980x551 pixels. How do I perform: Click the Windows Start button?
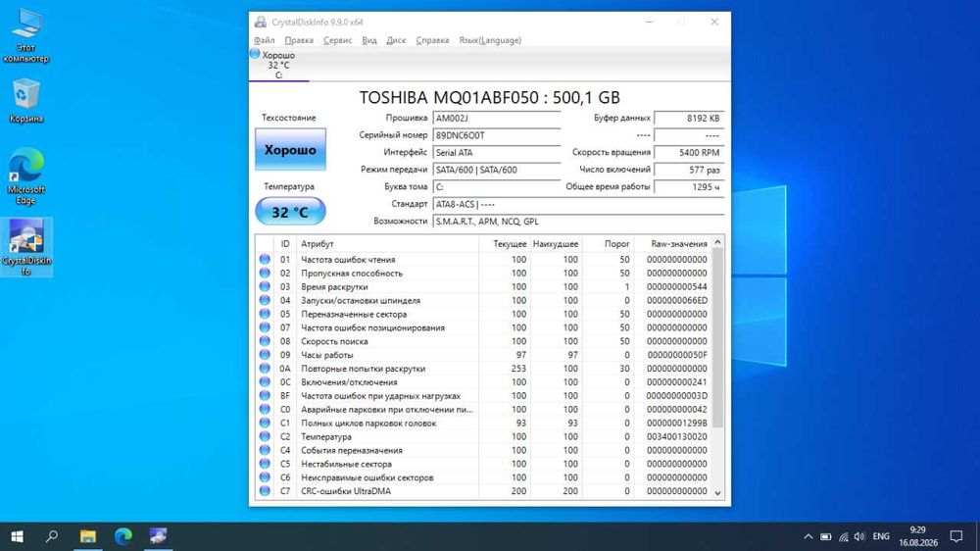[x=18, y=536]
